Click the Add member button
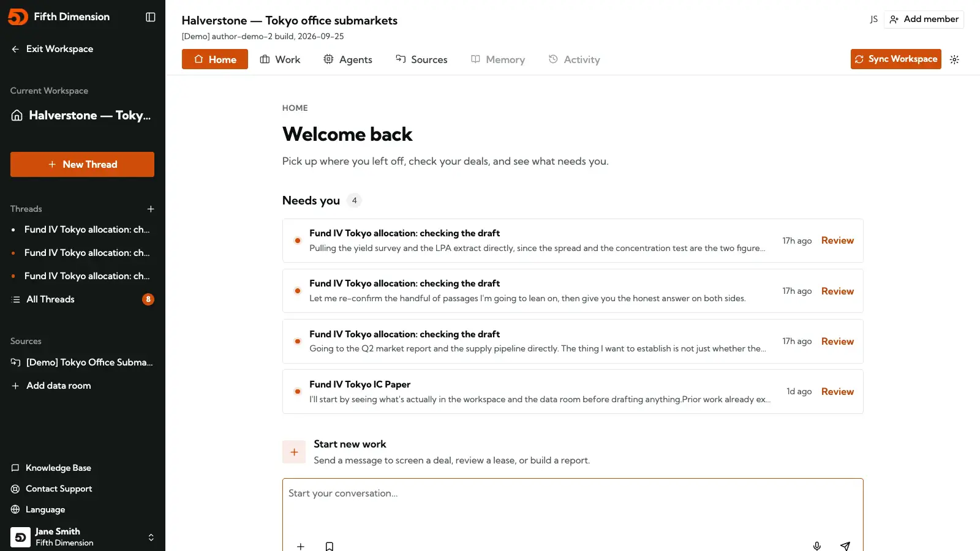 pyautogui.click(x=924, y=19)
